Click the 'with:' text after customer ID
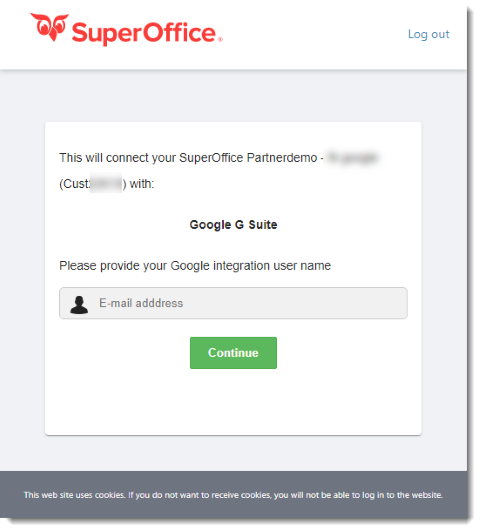The width and height of the screenshot is (480, 531). pyautogui.click(x=142, y=184)
